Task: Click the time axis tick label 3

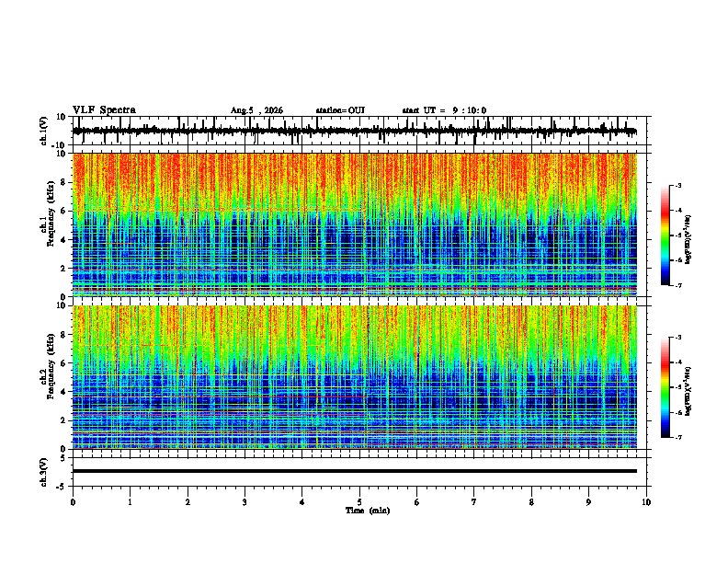Action: (245, 502)
